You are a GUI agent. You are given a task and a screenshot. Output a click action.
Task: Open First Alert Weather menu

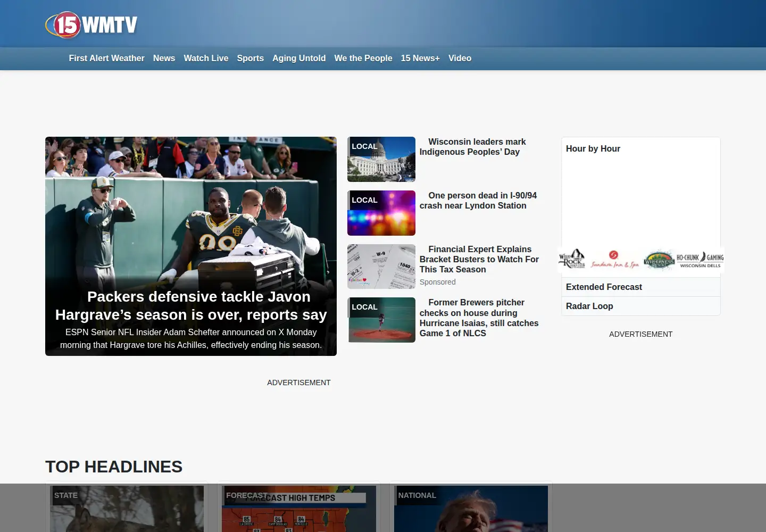click(106, 58)
